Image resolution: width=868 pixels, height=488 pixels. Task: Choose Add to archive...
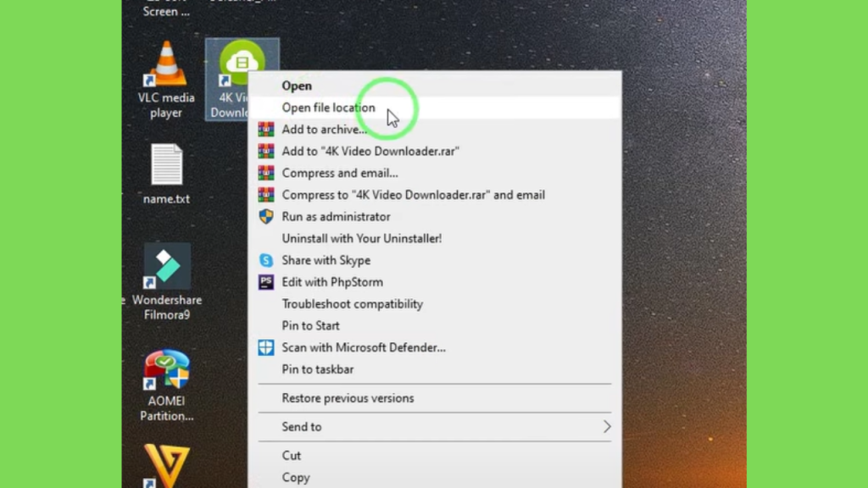[435, 130]
